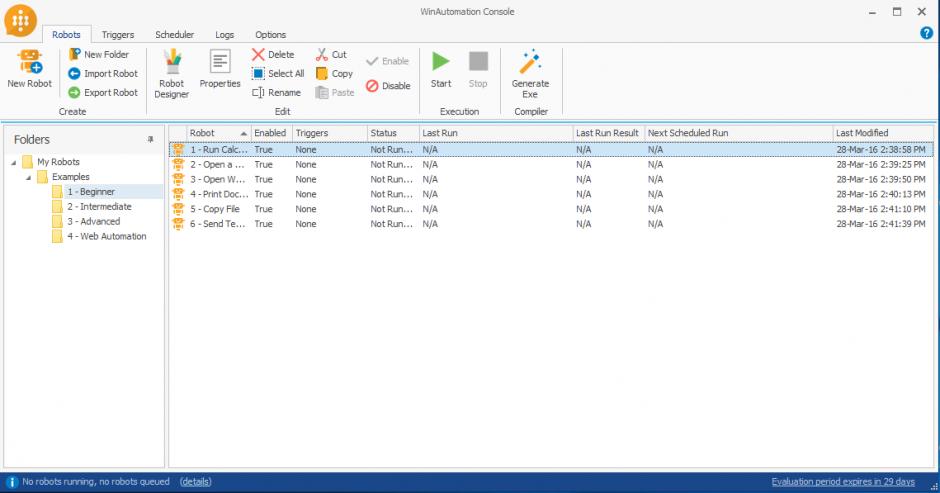Switch to the Triggers tab
940x493 pixels.
pyautogui.click(x=118, y=35)
